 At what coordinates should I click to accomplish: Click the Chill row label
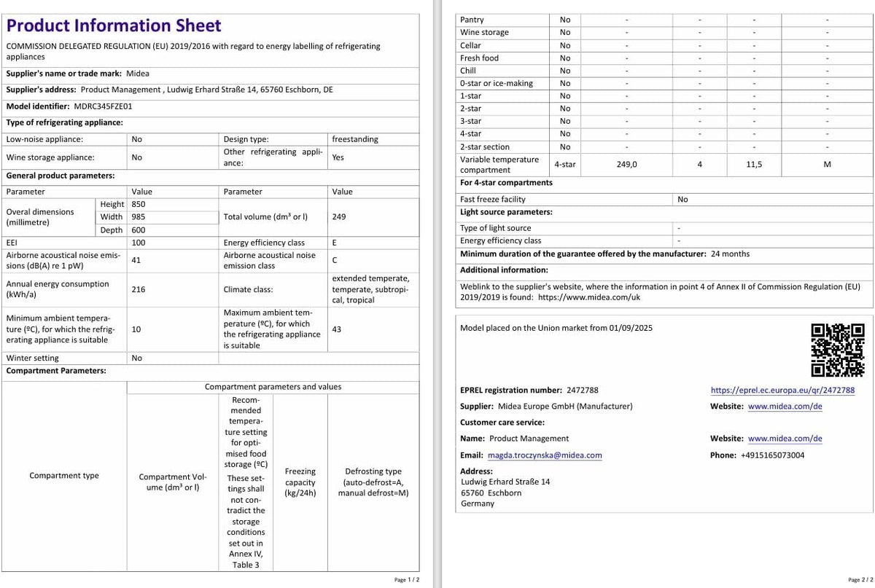[468, 71]
